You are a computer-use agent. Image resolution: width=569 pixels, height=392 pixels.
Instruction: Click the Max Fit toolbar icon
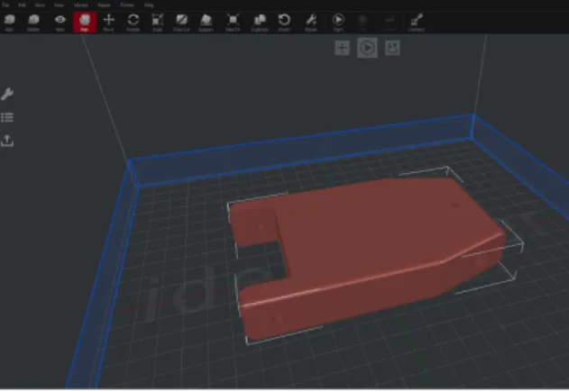[233, 23]
